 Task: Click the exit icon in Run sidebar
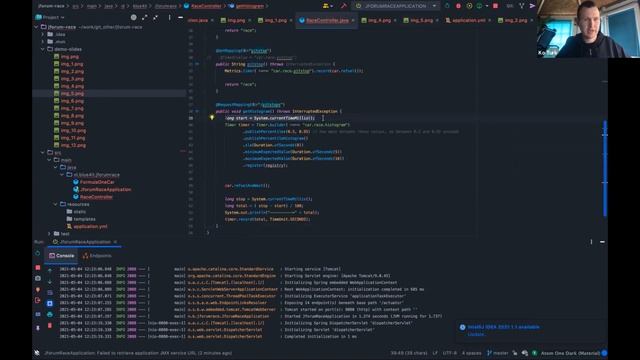point(38,300)
